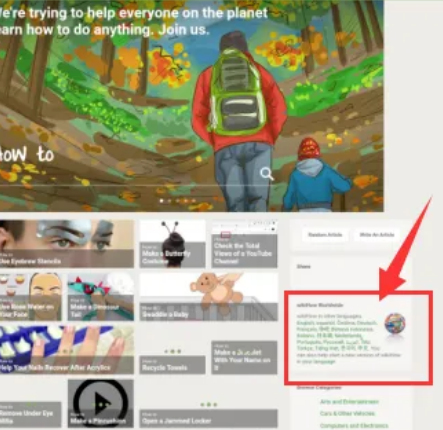This screenshot has width=443, height=430.
Task: Play the Make a Pincushion video
Action: click(x=101, y=403)
